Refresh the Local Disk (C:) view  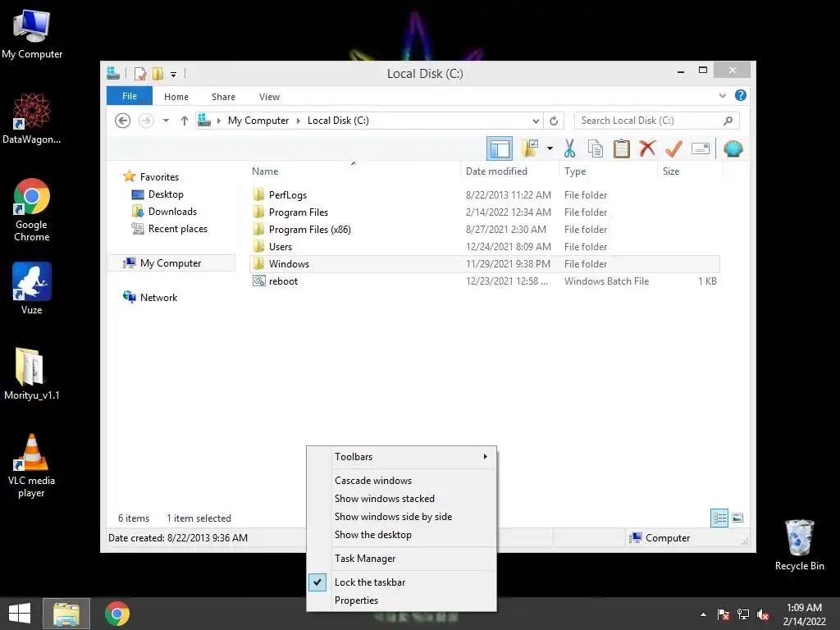[554, 121]
